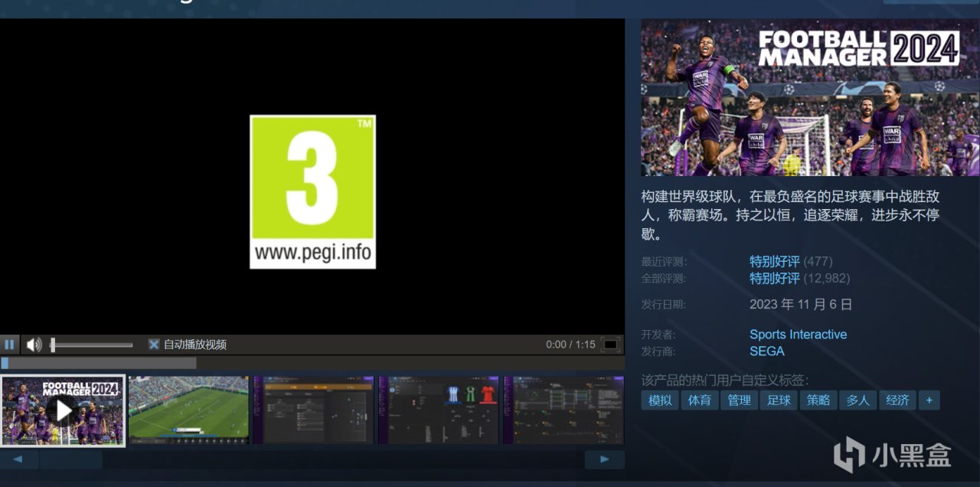Select the 足球 tag
Viewport: 980px width, 487px height.
pyautogui.click(x=779, y=400)
